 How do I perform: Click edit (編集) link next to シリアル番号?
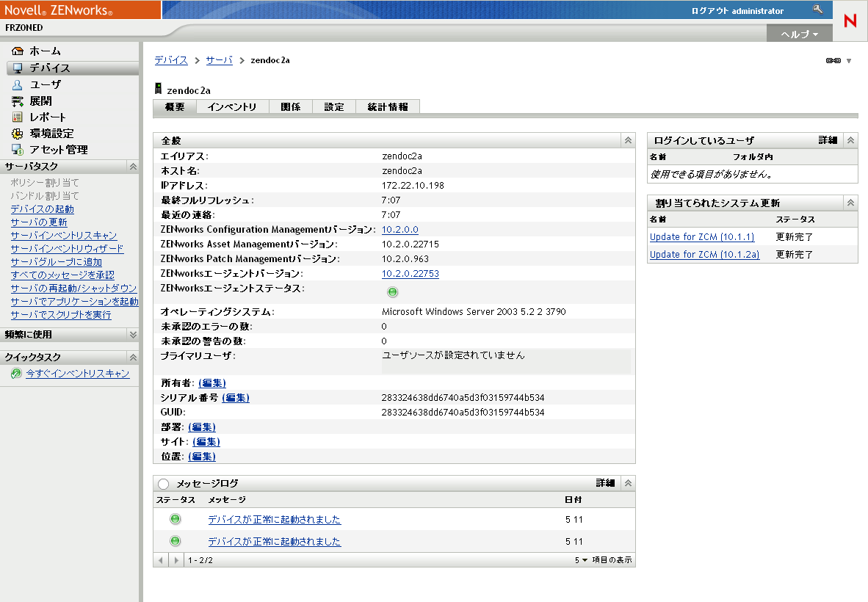pyautogui.click(x=236, y=398)
